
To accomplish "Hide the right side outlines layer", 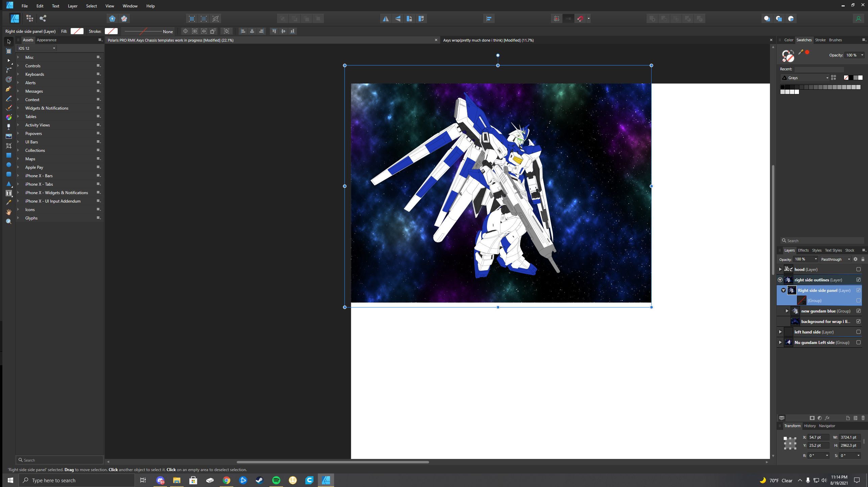I will [858, 280].
